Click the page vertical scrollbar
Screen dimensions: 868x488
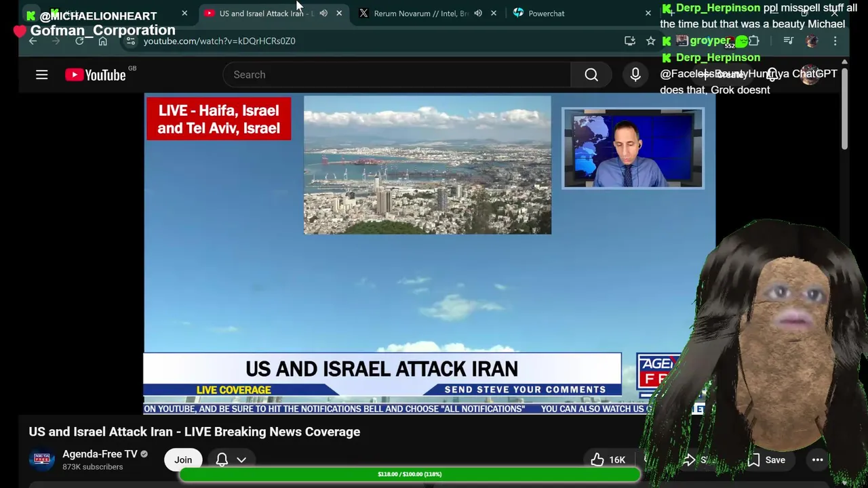[x=844, y=108]
